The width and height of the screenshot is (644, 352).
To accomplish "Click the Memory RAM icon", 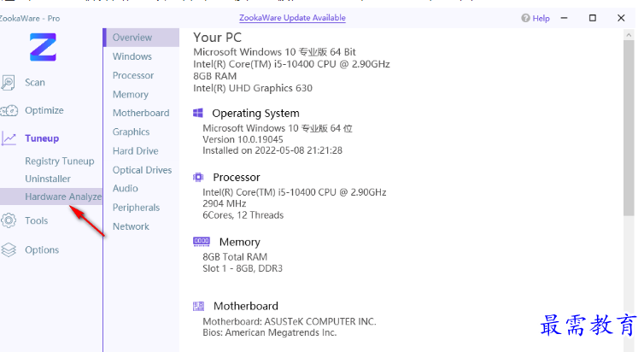I will pos(202,242).
